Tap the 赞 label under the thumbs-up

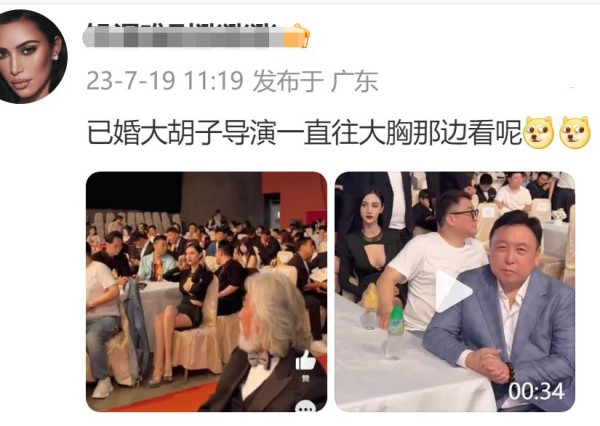305,378
